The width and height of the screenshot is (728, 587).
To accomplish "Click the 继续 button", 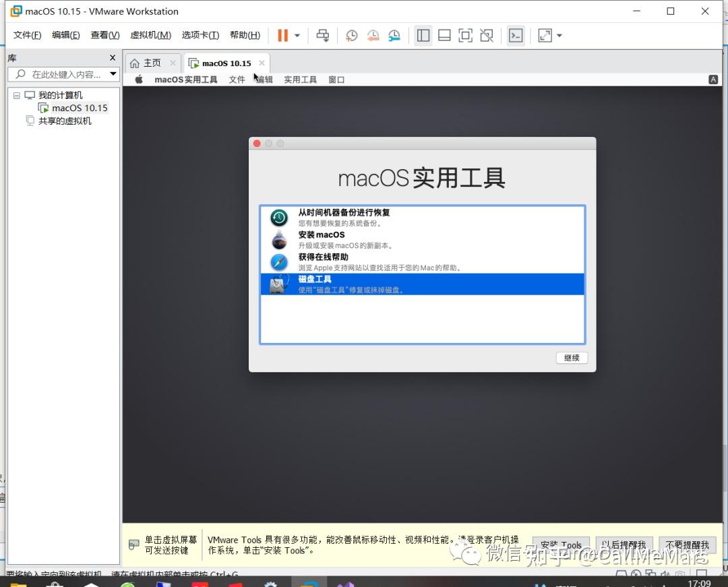I will pos(572,358).
